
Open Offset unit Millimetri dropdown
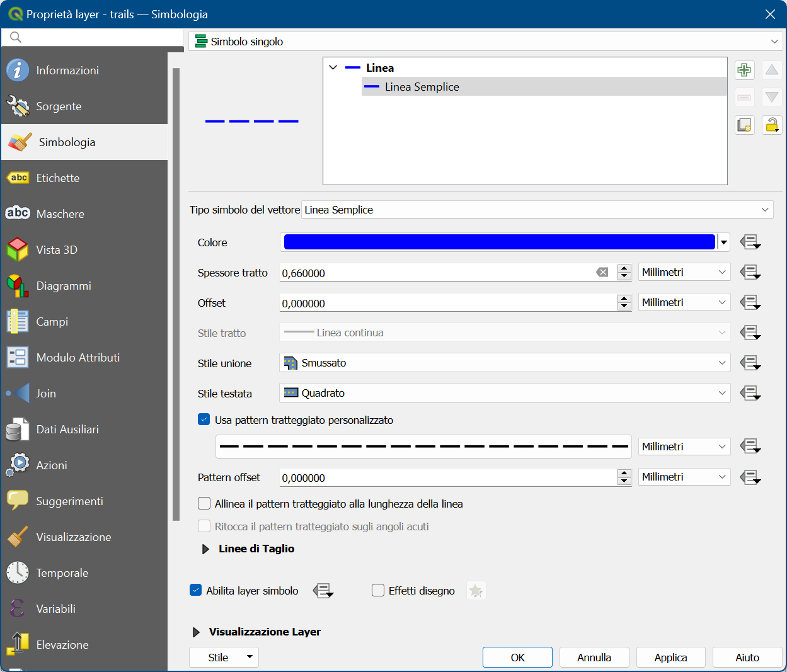point(684,302)
